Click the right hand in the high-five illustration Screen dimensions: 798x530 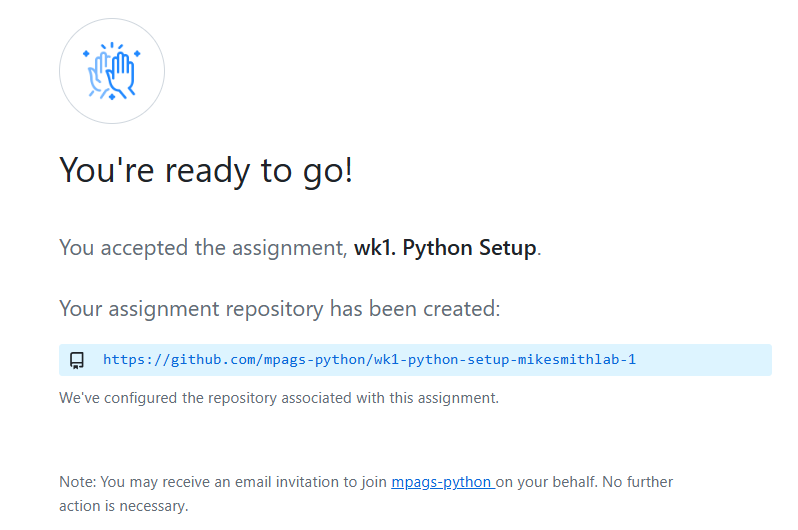click(x=122, y=75)
